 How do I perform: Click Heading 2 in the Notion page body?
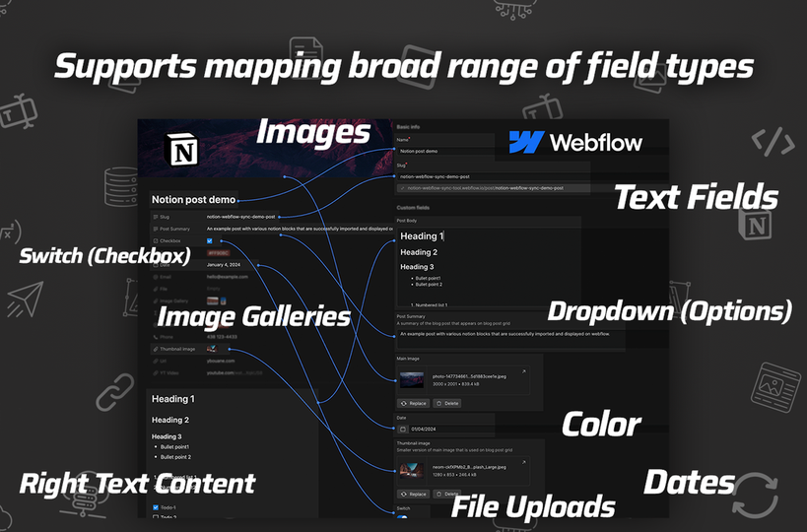170,420
